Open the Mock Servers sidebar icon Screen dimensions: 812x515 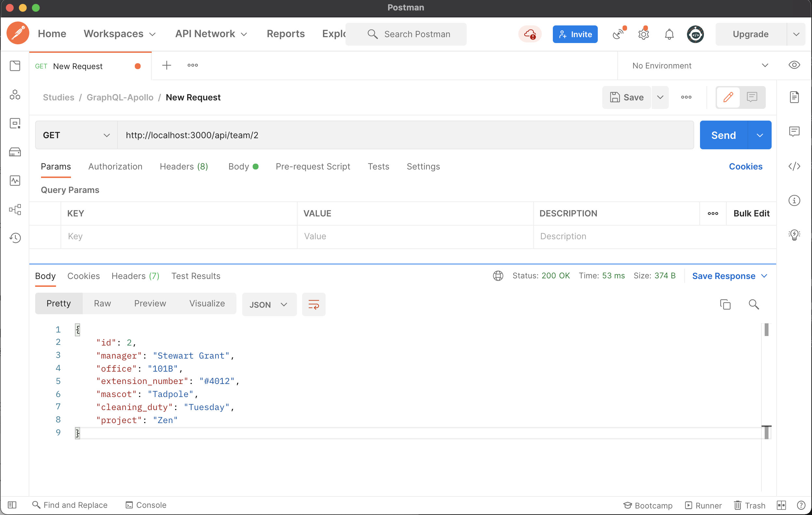[15, 152]
